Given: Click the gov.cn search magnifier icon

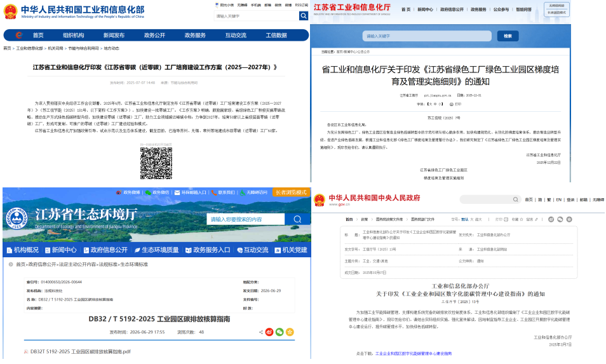Looking at the screenshot, I should point(516,199).
